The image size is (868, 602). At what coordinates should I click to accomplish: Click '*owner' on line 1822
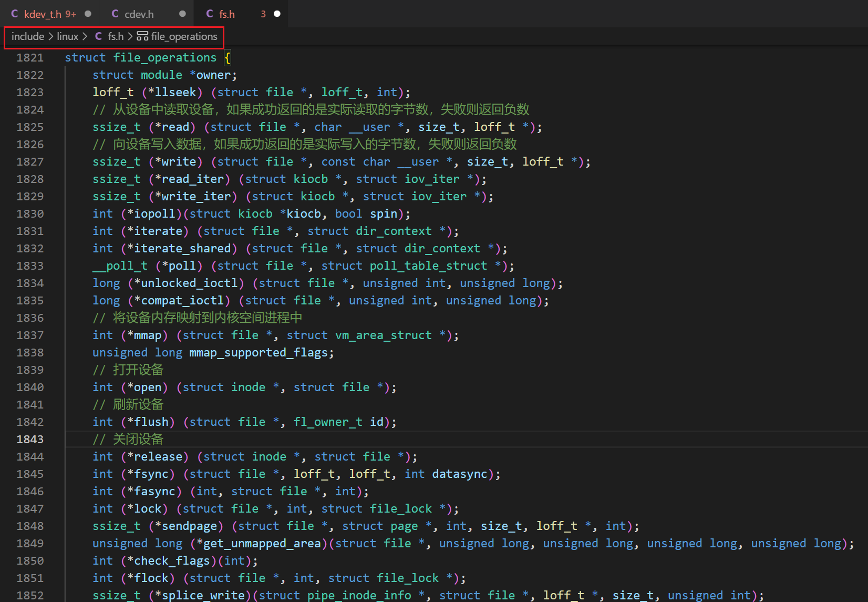[210, 75]
